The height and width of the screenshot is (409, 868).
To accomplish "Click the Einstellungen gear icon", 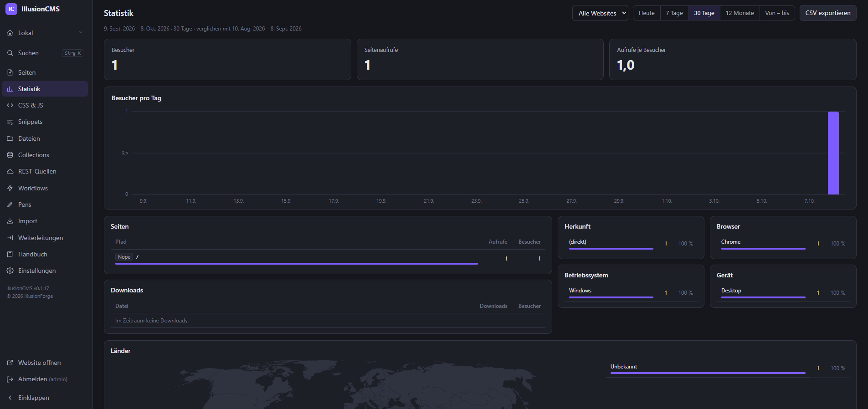I will (x=10, y=271).
